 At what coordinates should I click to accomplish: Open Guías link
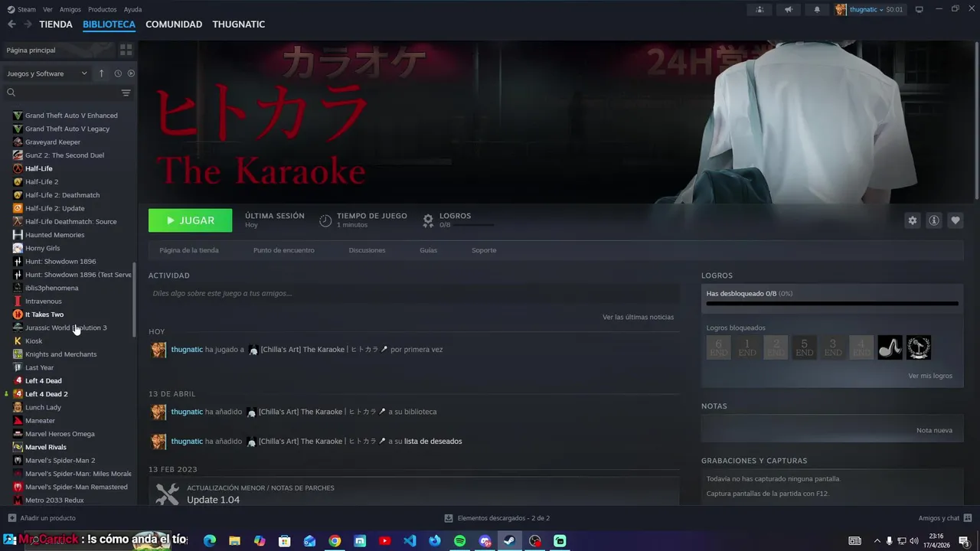[428, 250]
